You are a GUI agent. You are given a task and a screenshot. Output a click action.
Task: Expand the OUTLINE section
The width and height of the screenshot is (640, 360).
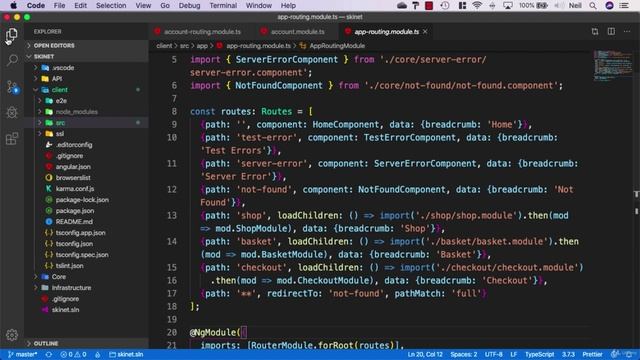[86, 344]
